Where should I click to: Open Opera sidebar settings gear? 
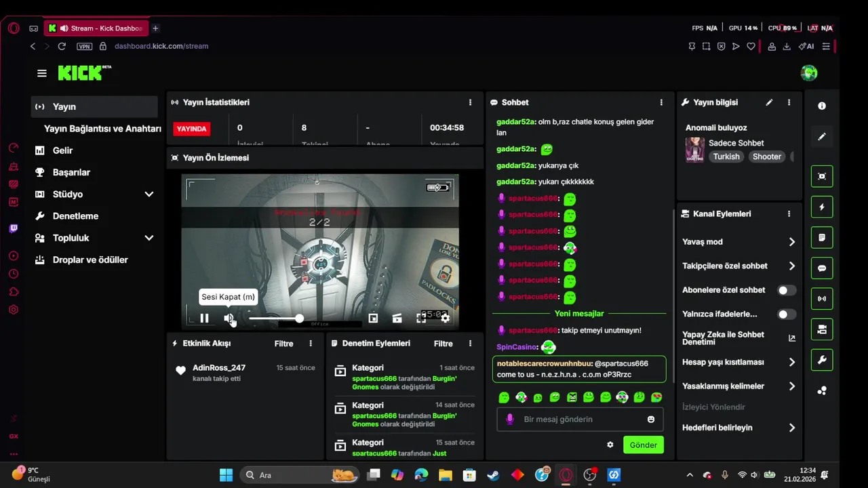(x=14, y=310)
